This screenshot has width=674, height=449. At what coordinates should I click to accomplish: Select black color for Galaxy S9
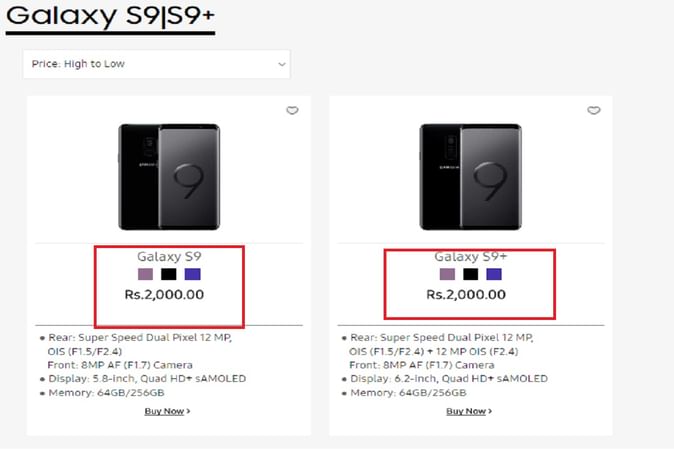[x=168, y=274]
